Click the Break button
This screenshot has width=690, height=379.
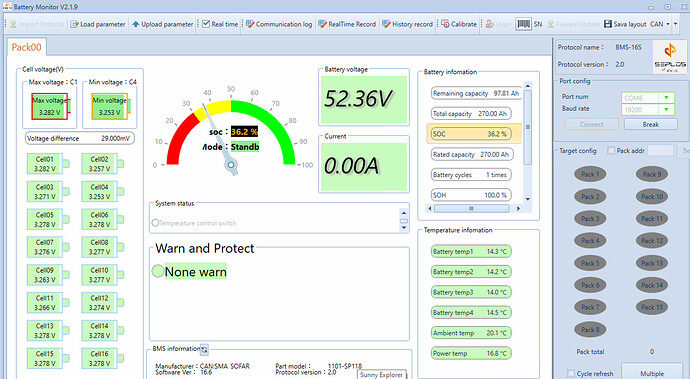(650, 125)
